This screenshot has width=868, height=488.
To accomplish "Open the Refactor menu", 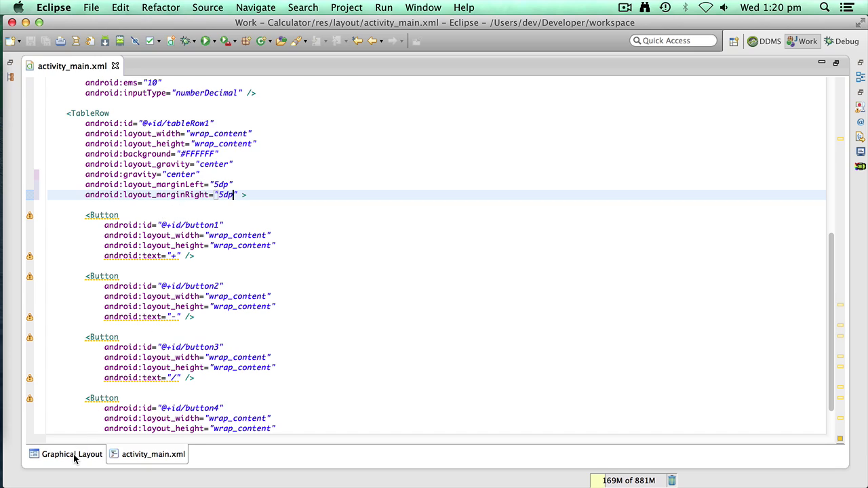I will [x=161, y=7].
